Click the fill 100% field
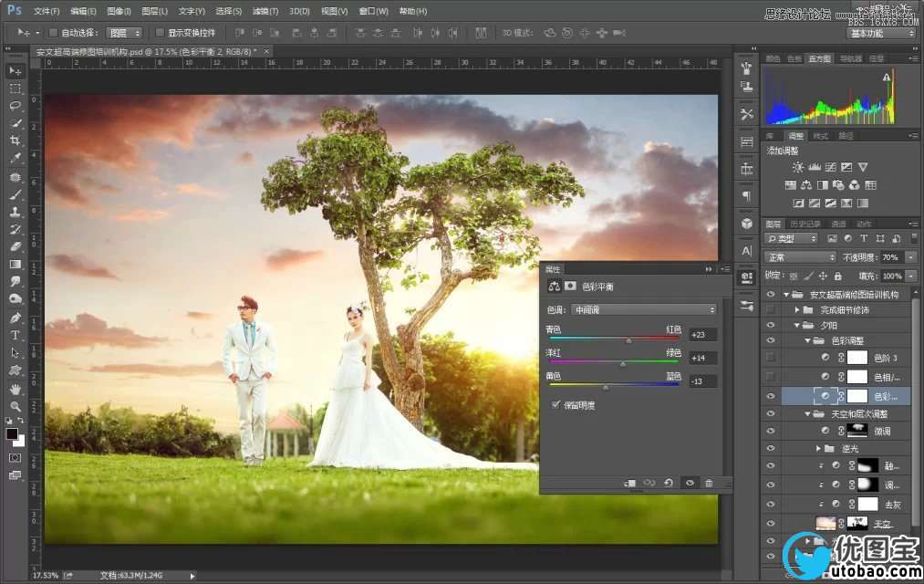The image size is (924, 584). pos(891,276)
